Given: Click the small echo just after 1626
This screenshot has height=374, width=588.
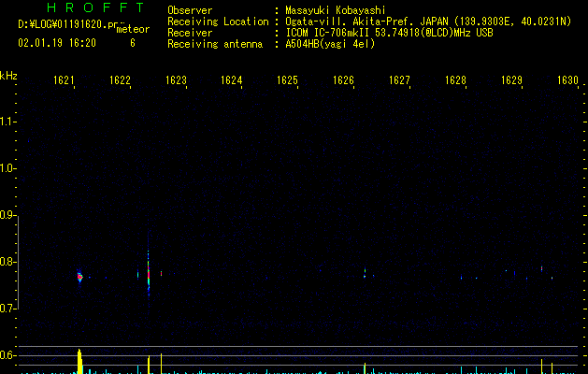Looking at the screenshot, I should (365, 273).
